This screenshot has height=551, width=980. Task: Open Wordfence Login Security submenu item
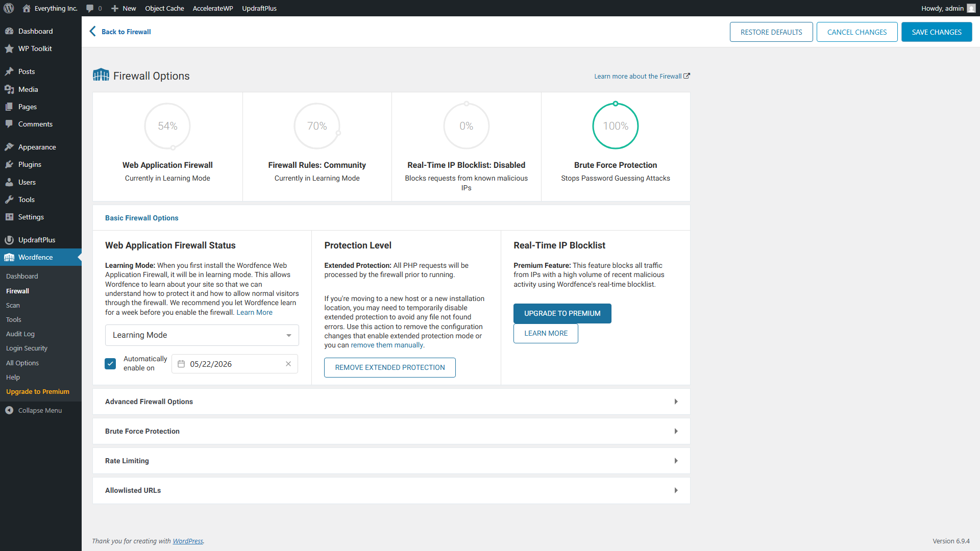point(27,348)
